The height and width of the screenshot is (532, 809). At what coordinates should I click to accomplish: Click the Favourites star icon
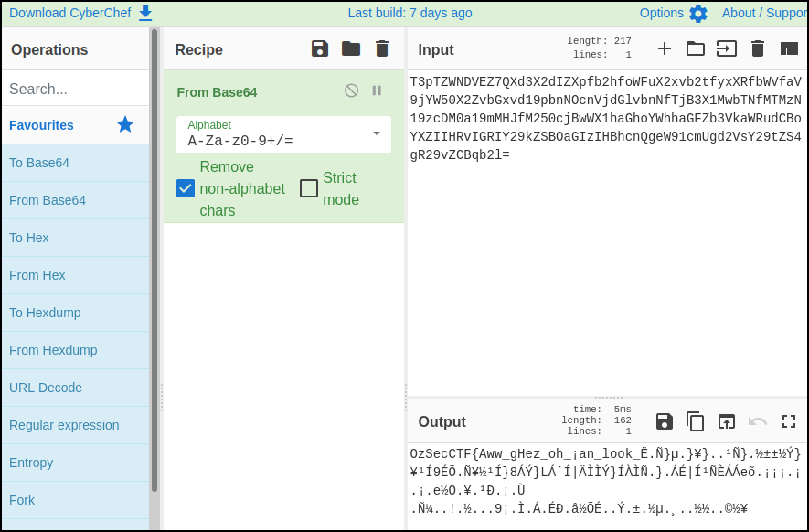[x=125, y=124]
